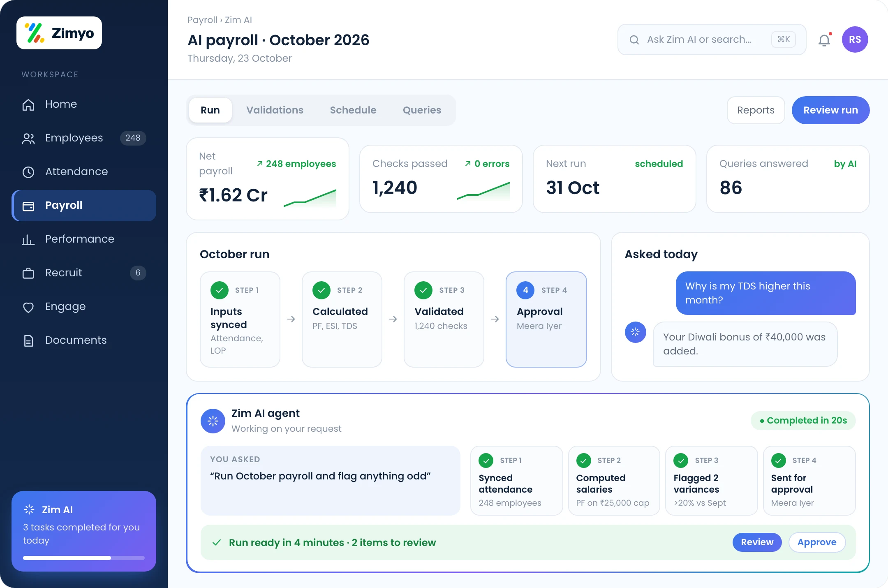Click the Completed in 20s status badge

pos(803,421)
